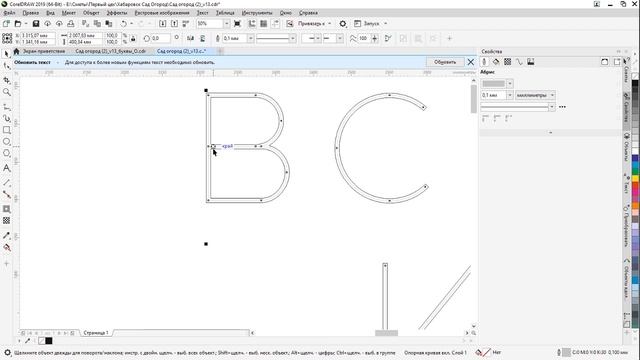This screenshot has height=360, width=640.
Task: Select the Drop Shadow tool
Action: pyautogui.click(x=7, y=209)
